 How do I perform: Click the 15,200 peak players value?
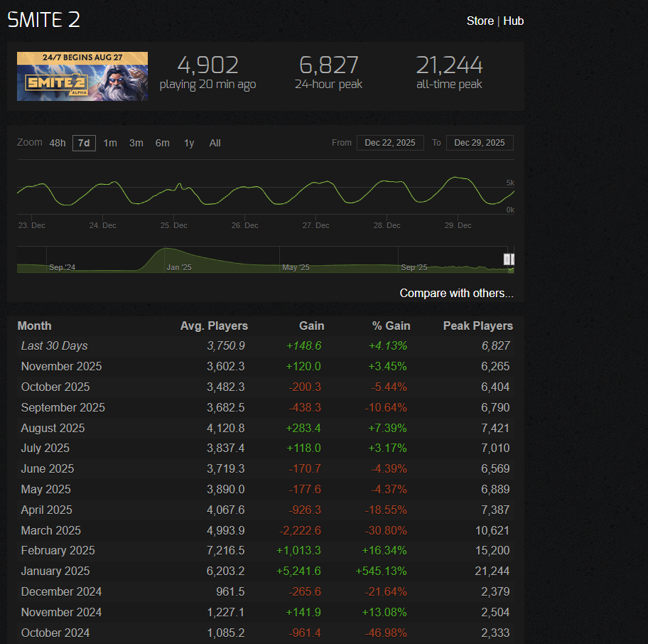tap(492, 551)
